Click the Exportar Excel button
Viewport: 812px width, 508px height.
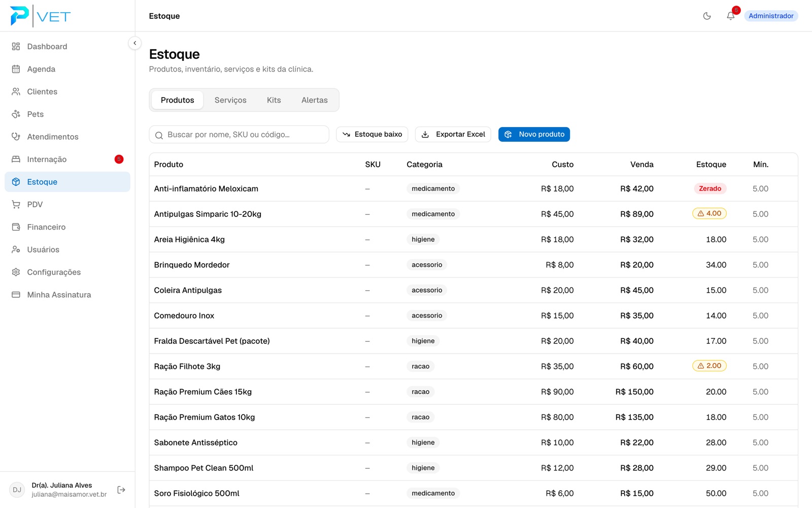[453, 134]
